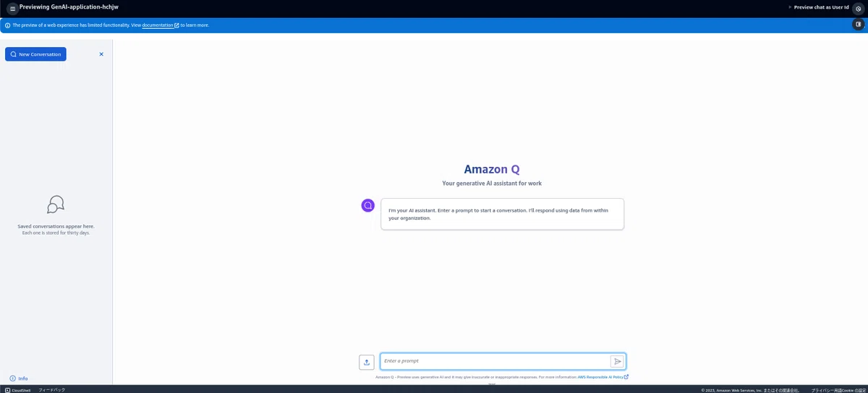The width and height of the screenshot is (868, 393).
Task: Click the saved conversations chat bubbles icon
Action: point(56,204)
